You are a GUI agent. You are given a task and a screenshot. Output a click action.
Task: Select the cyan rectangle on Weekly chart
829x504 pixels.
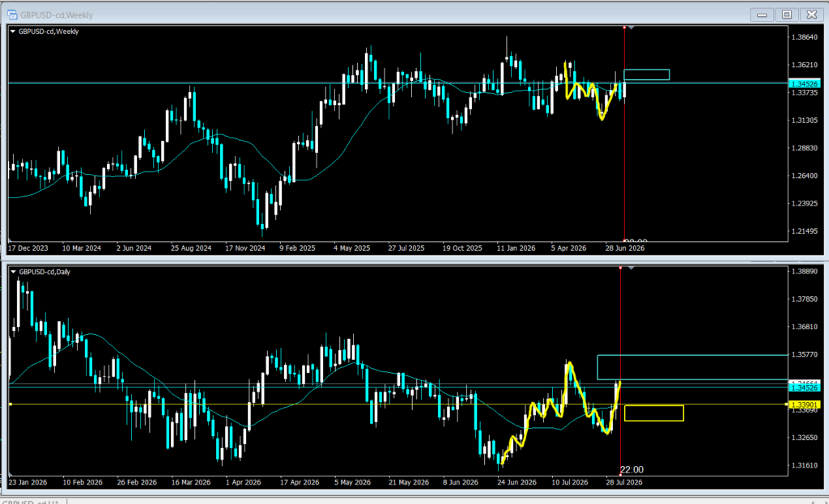pyautogui.click(x=647, y=74)
